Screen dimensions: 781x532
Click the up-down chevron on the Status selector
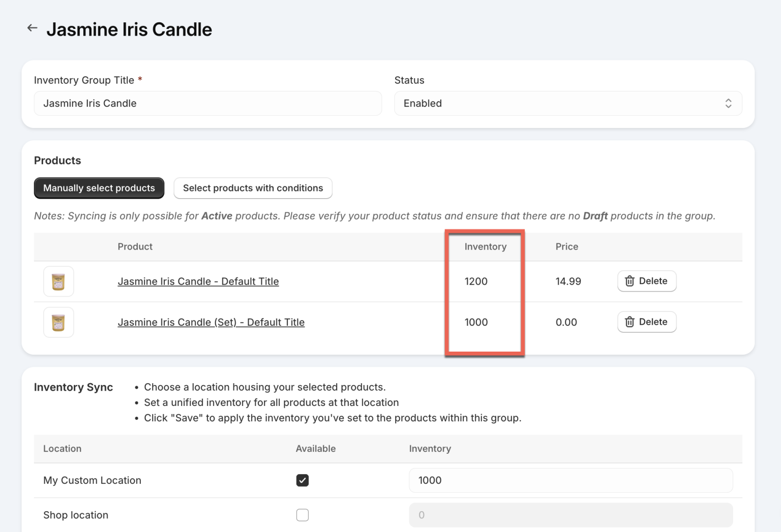pyautogui.click(x=728, y=103)
